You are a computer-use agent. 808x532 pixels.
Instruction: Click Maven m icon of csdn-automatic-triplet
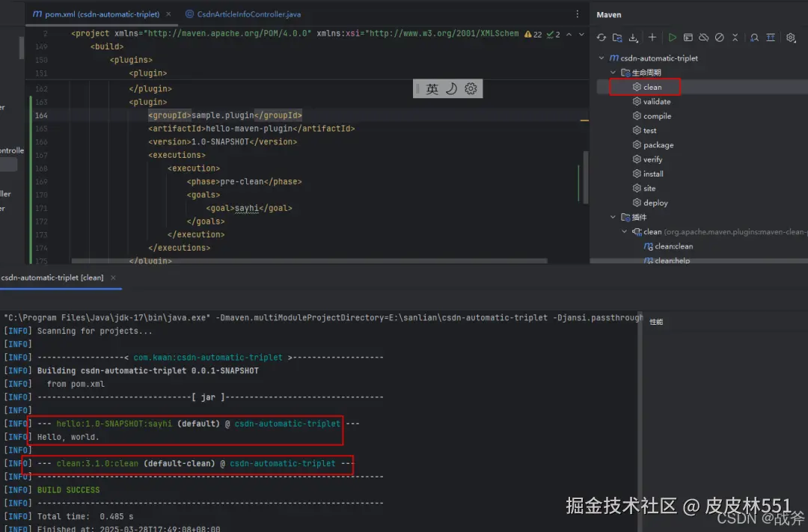613,58
